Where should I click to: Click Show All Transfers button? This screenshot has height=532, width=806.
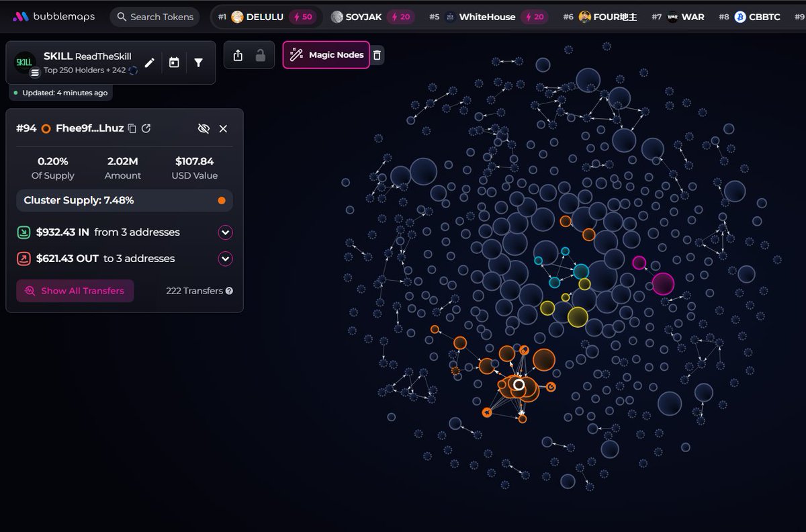click(x=75, y=291)
